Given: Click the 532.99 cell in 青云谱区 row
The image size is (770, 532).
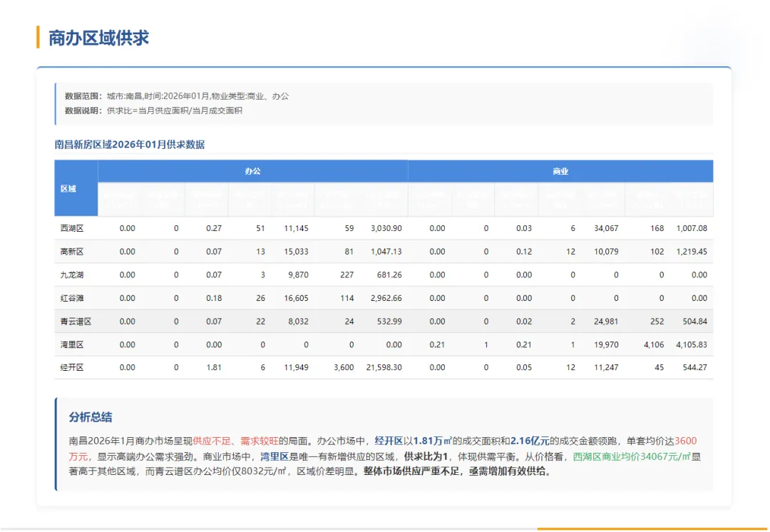Looking at the screenshot, I should coord(389,321).
